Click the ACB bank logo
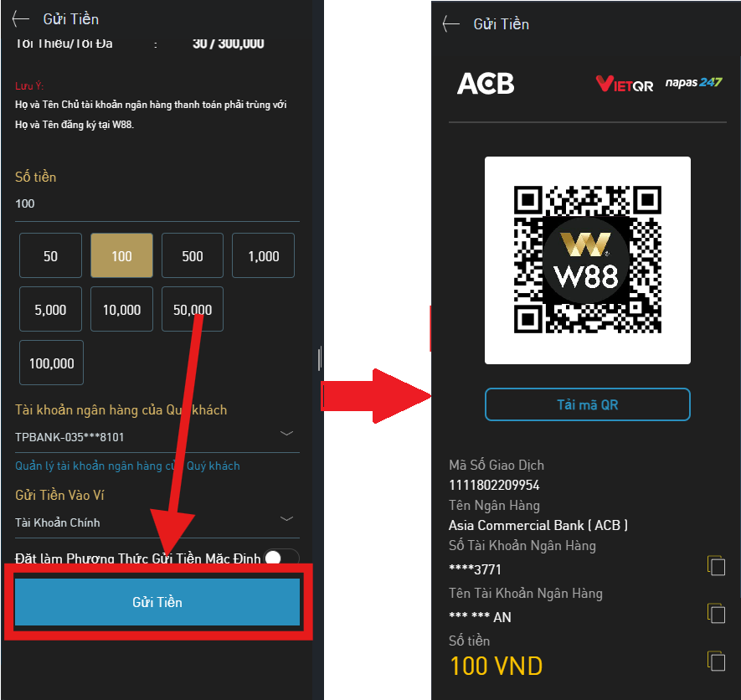This screenshot has width=741, height=700. pos(486,84)
